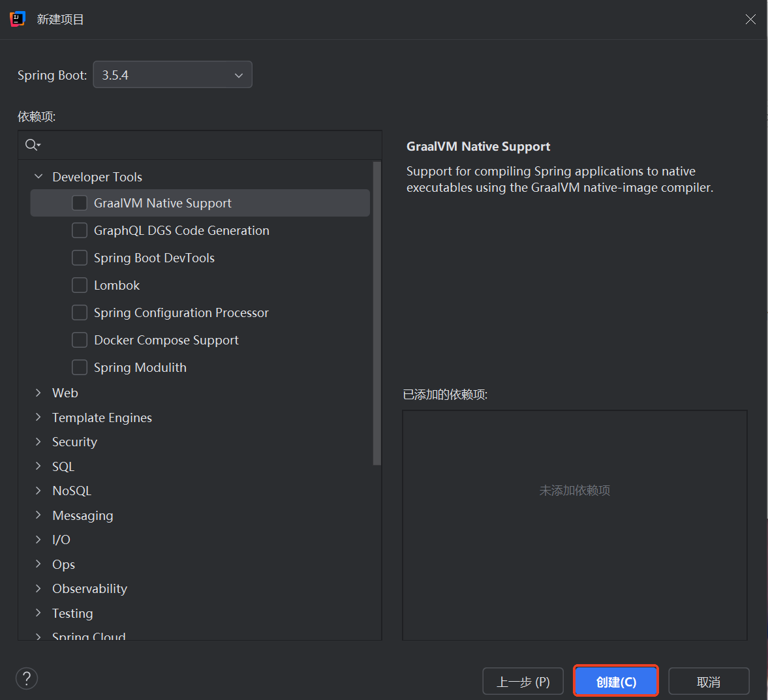
Task: Collapse the Developer Tools category
Action: coord(38,176)
